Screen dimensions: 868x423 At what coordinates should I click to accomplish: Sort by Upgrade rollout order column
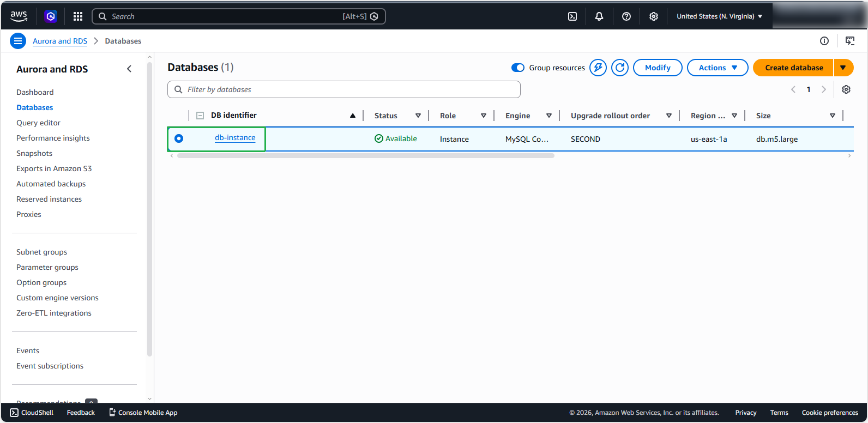pyautogui.click(x=669, y=116)
